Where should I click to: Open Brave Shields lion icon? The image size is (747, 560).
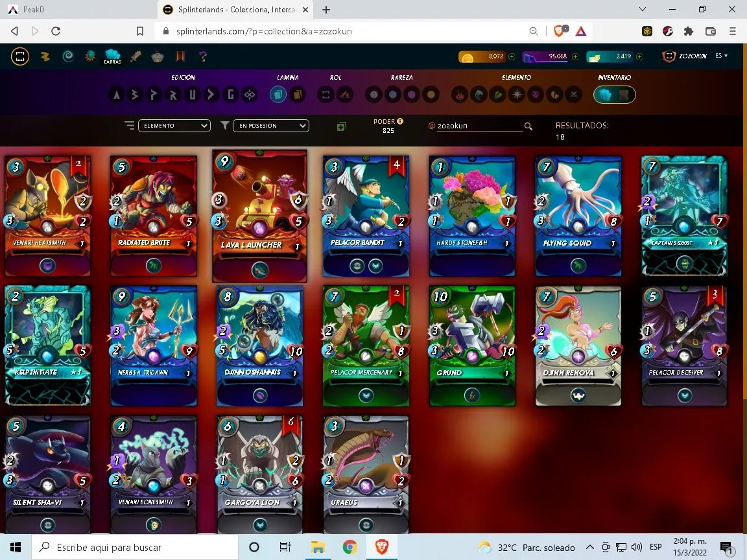tap(560, 31)
